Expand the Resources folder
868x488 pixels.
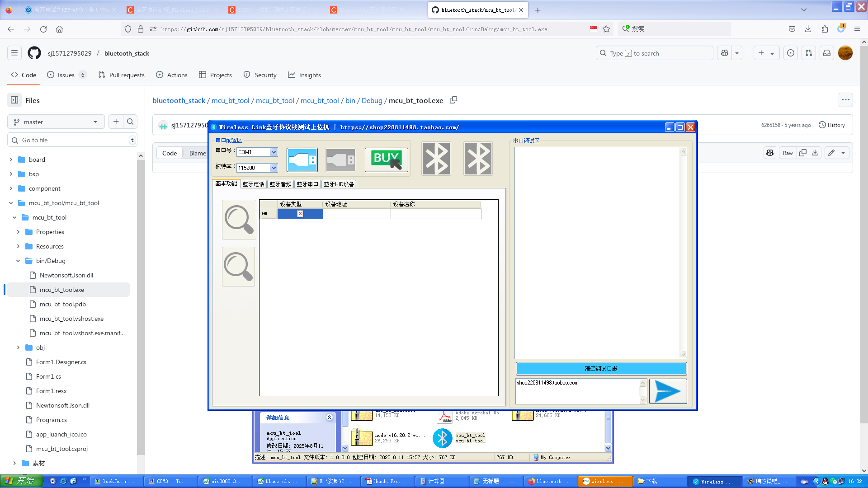(19, 246)
